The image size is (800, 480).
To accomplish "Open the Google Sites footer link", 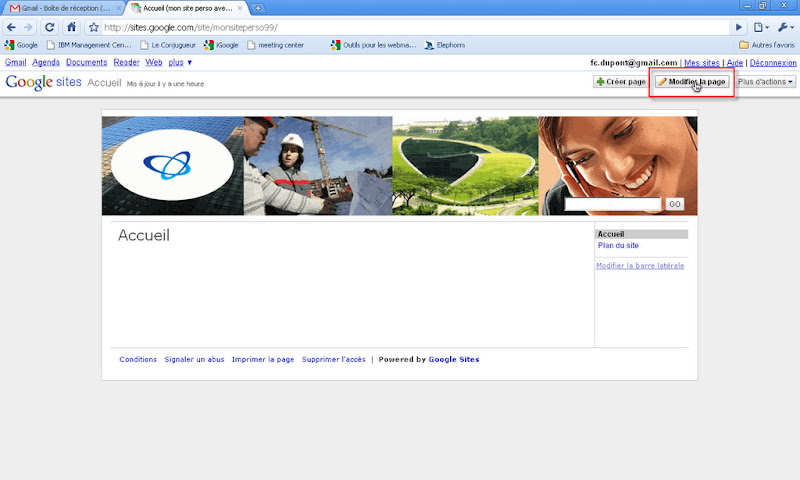I will coord(454,359).
